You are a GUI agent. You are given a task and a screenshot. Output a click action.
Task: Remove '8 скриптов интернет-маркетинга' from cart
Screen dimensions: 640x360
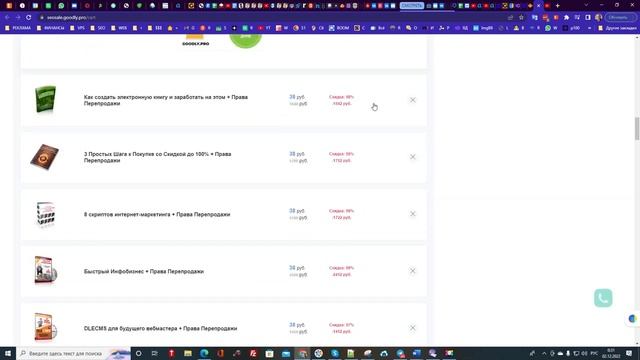click(x=413, y=214)
